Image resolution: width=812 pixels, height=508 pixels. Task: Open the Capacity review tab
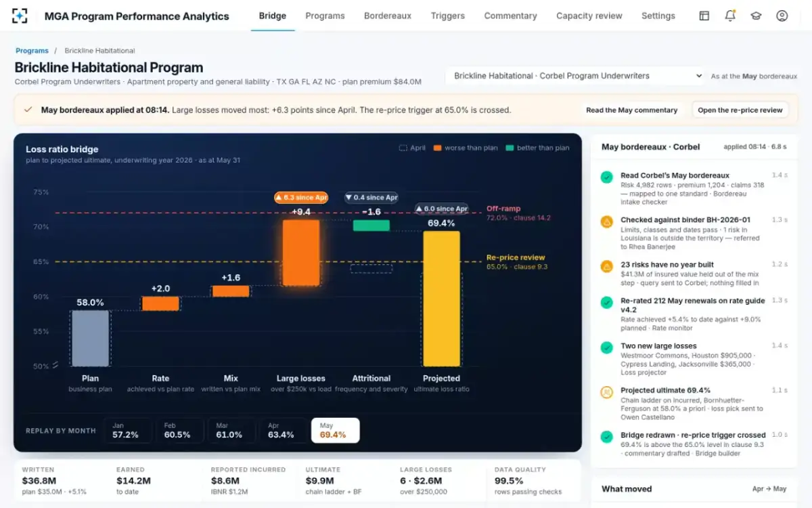[589, 16]
